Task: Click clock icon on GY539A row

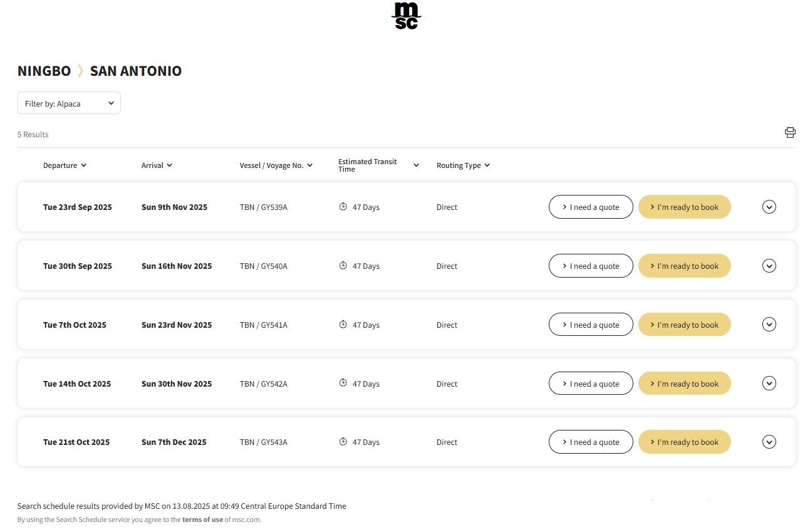Action: click(x=343, y=207)
